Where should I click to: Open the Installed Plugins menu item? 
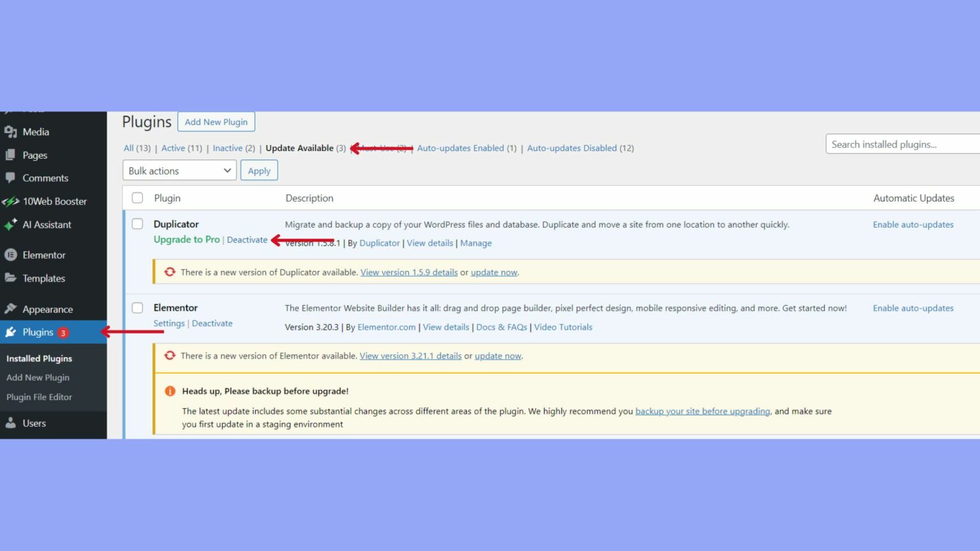39,358
